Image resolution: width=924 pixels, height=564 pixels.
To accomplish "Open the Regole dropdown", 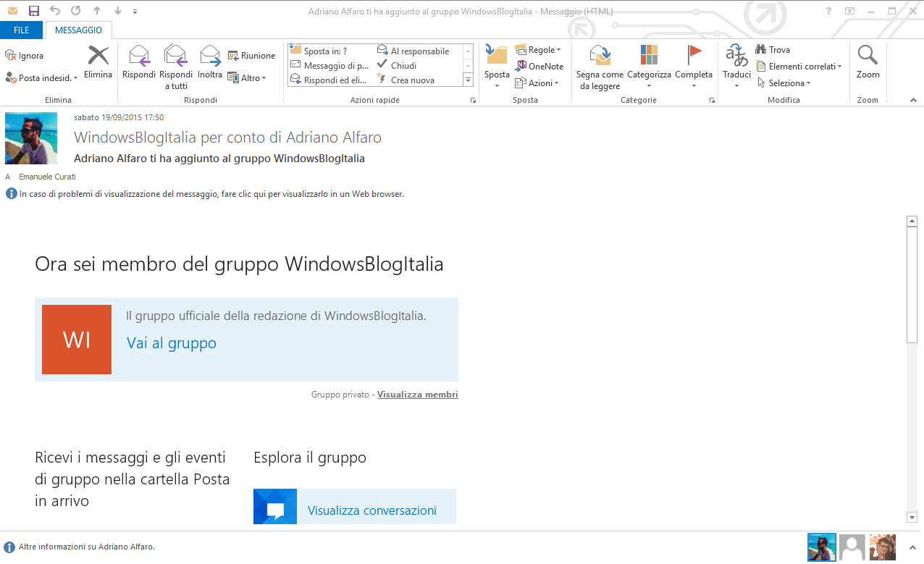I will (x=538, y=50).
